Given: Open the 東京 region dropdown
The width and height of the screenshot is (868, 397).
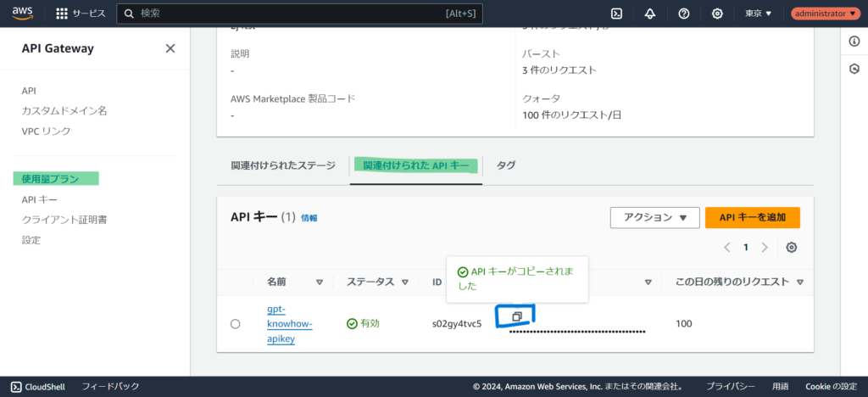Looking at the screenshot, I should [x=758, y=14].
